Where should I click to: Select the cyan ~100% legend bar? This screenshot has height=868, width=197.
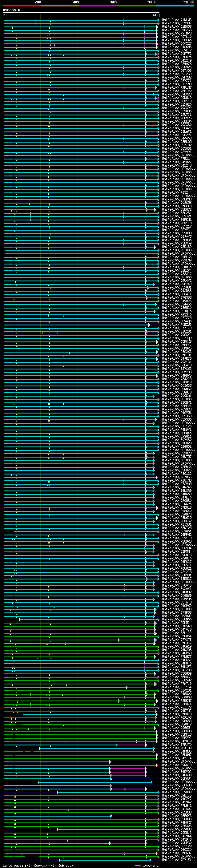[x=175, y=6]
